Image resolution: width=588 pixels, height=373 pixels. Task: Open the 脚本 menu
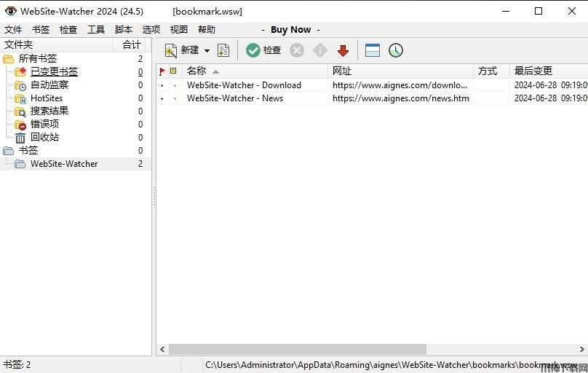tap(124, 30)
